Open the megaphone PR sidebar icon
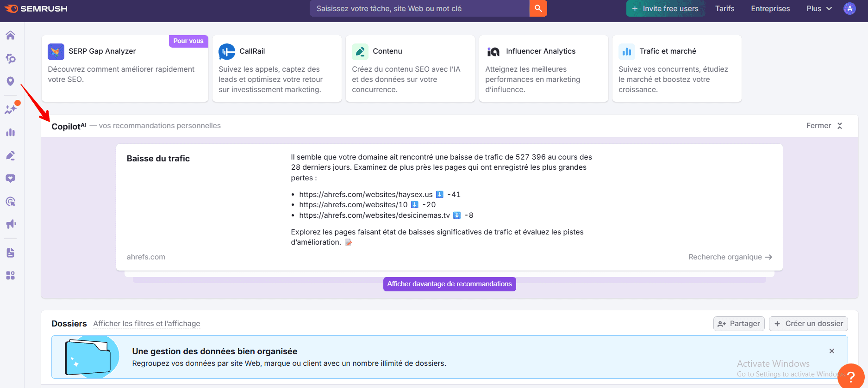868x388 pixels. point(10,224)
